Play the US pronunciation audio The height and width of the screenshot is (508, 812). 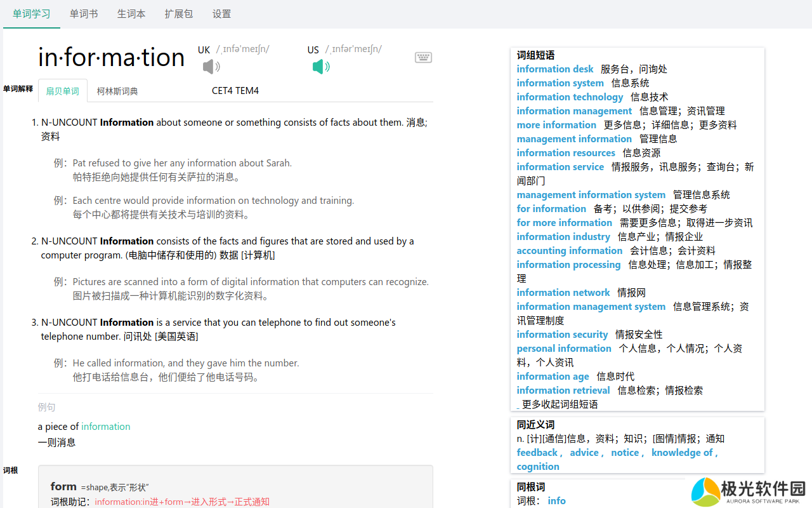[321, 67]
